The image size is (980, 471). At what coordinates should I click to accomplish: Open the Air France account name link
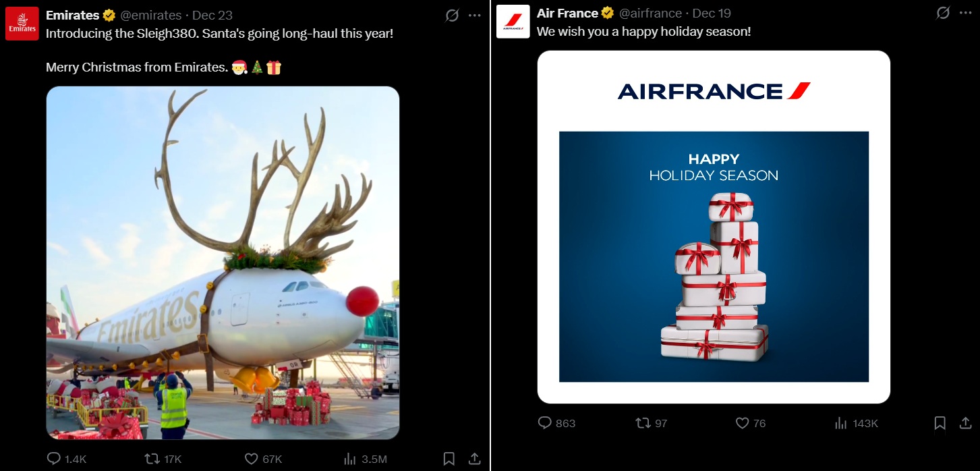pos(567,13)
